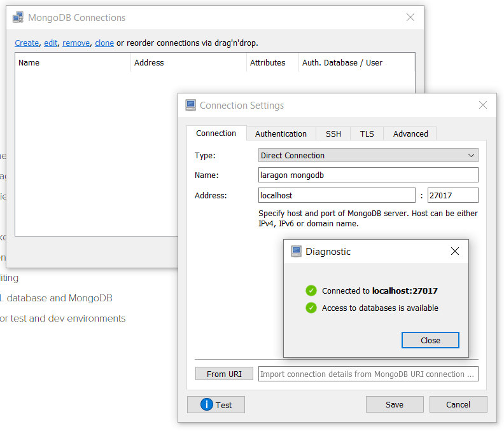
Task: Click the Address host field containing localhost
Action: (337, 195)
